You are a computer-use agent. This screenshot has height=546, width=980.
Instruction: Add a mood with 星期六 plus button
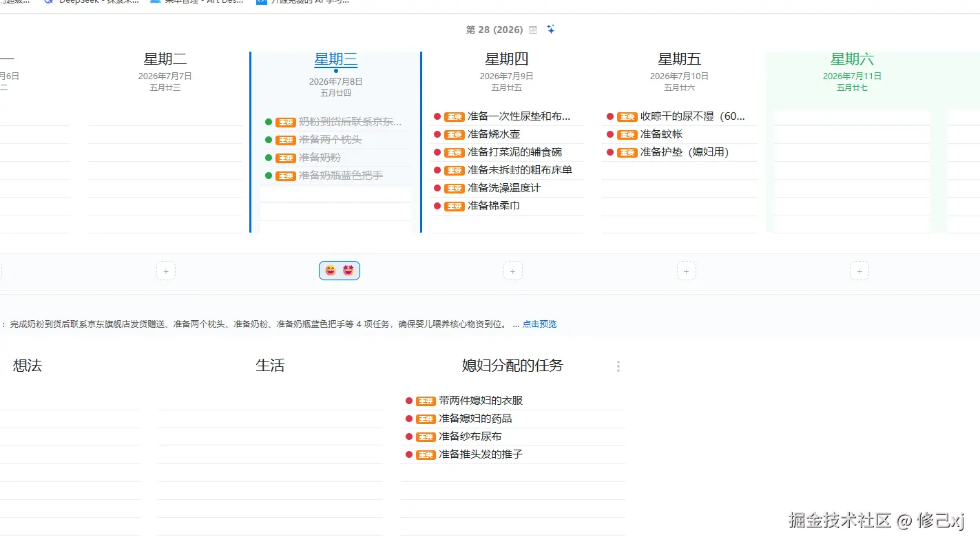tap(859, 271)
